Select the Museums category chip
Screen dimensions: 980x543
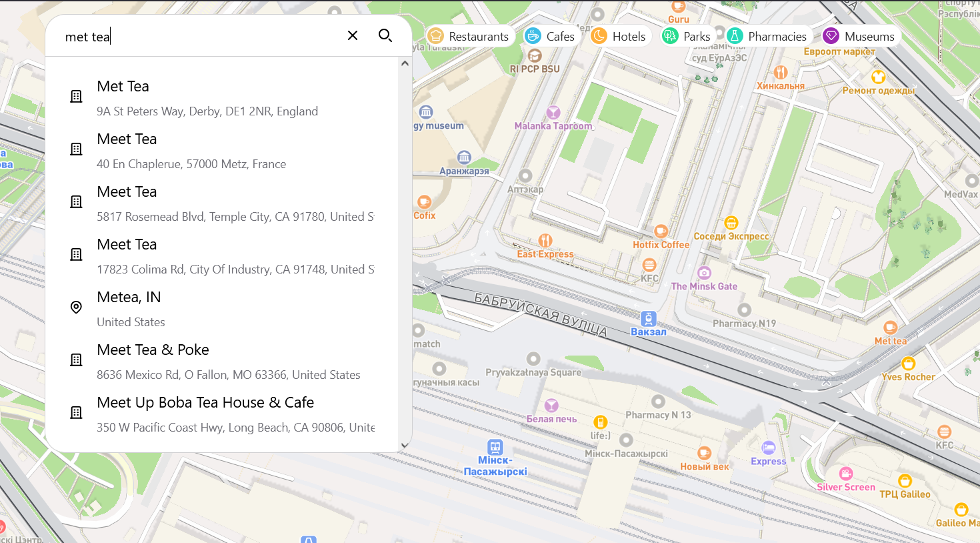coord(859,36)
